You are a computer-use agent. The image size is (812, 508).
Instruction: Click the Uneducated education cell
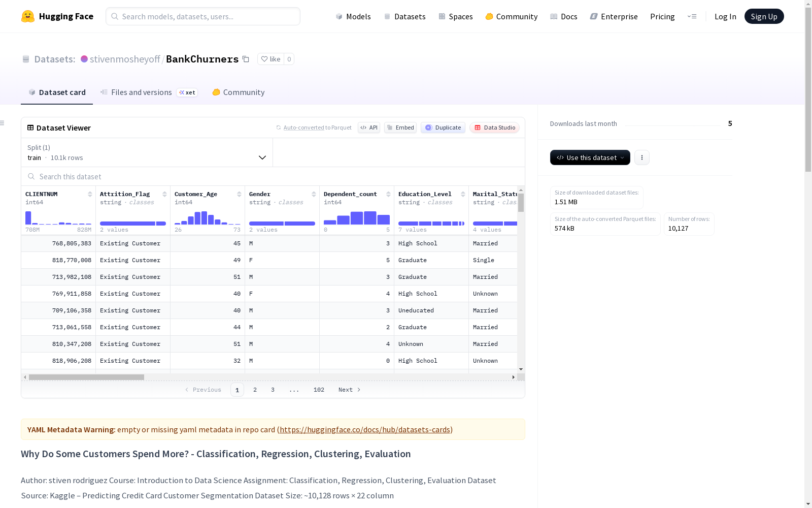tap(431, 310)
